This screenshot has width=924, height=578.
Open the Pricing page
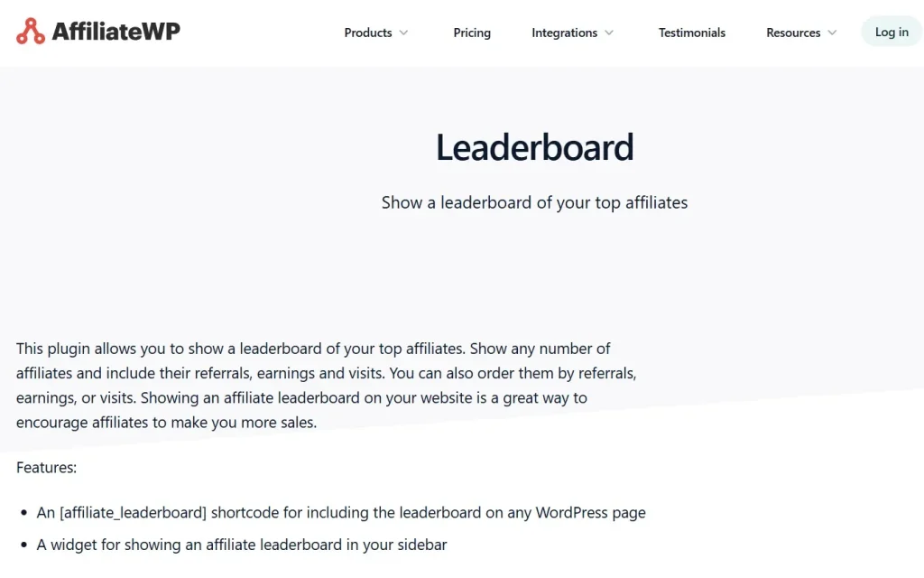[472, 33]
